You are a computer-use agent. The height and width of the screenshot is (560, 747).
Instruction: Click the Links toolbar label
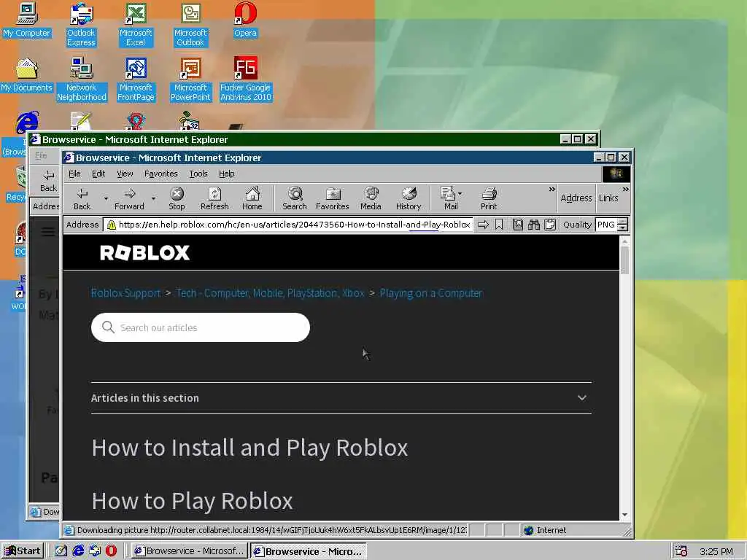coord(608,198)
